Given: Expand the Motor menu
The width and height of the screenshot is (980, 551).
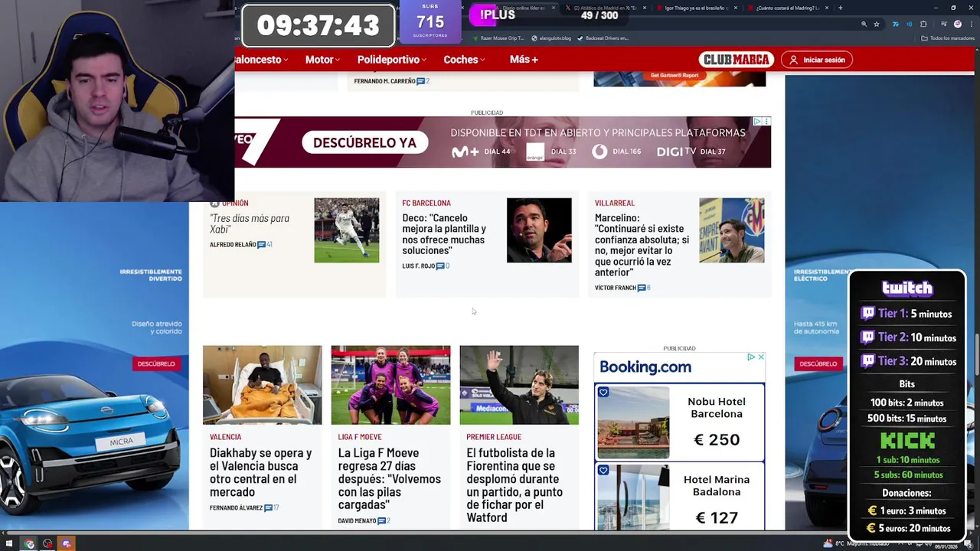Looking at the screenshot, I should (x=323, y=60).
